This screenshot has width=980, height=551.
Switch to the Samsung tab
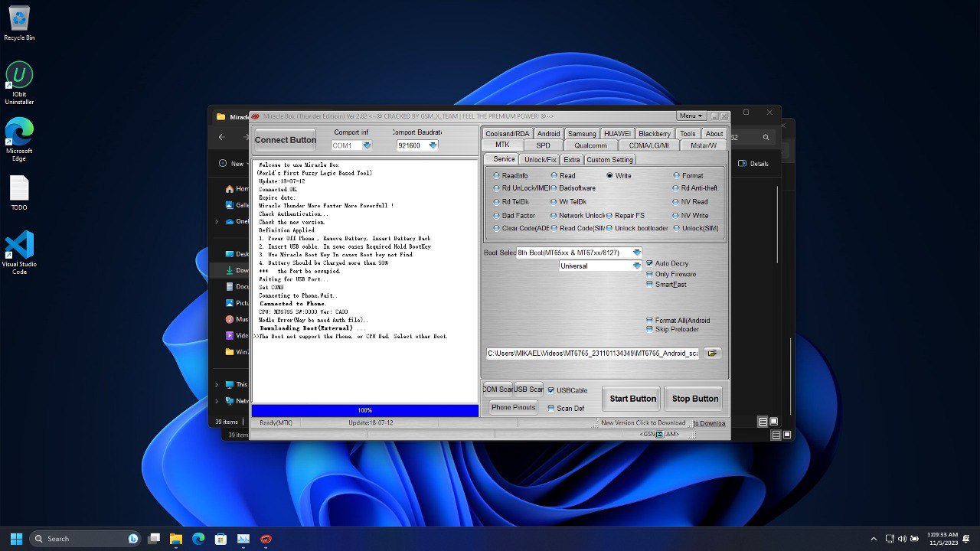click(582, 133)
